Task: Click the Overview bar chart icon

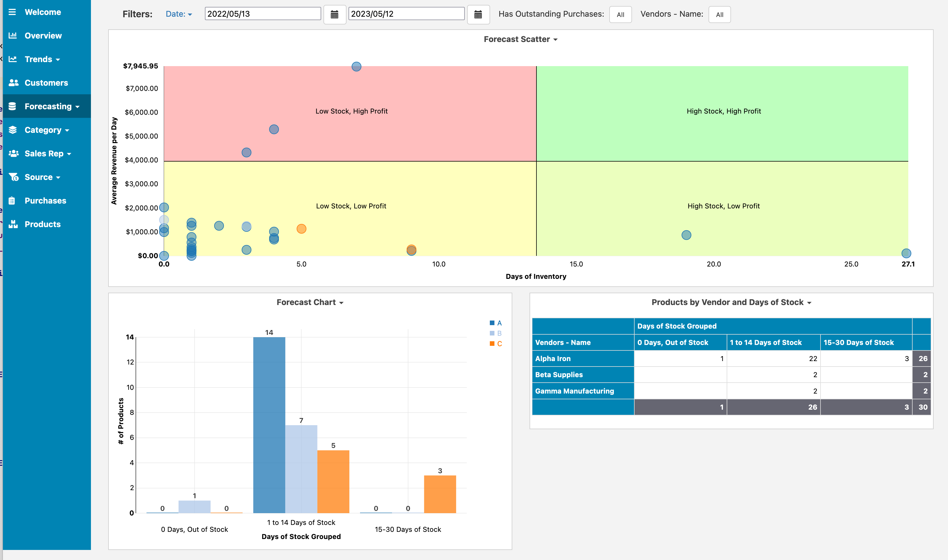Action: point(13,35)
